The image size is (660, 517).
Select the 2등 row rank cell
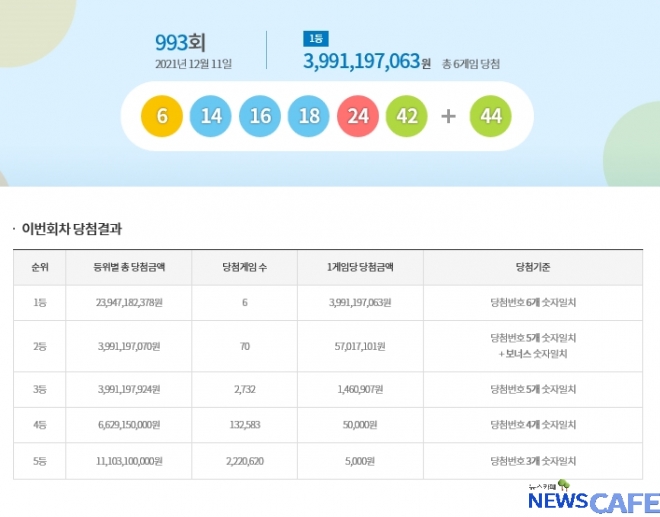(40, 346)
